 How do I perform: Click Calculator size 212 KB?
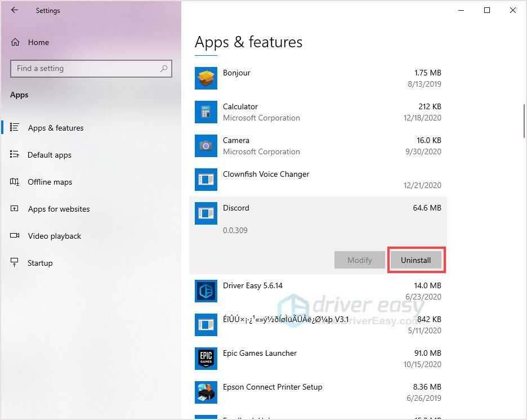[430, 106]
